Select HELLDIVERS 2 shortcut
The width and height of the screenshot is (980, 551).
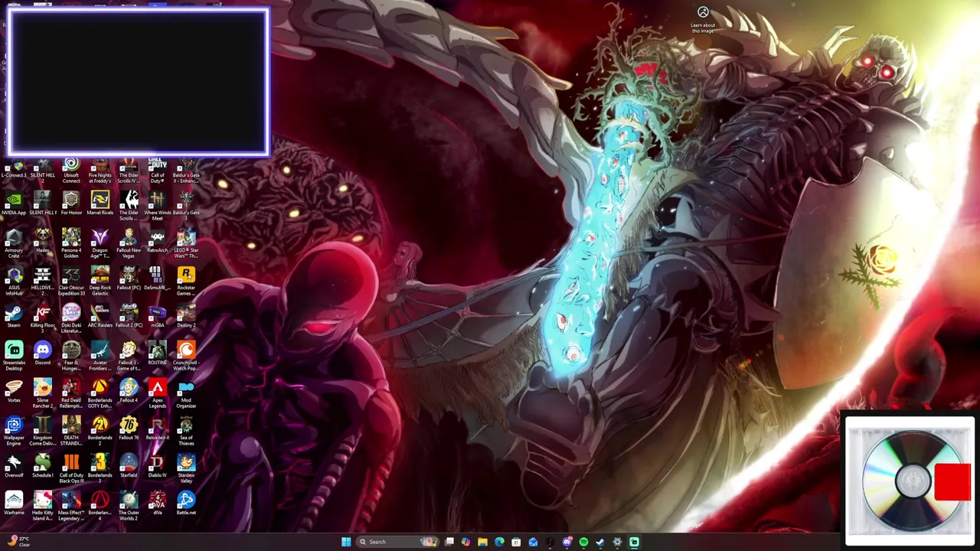[42, 282]
